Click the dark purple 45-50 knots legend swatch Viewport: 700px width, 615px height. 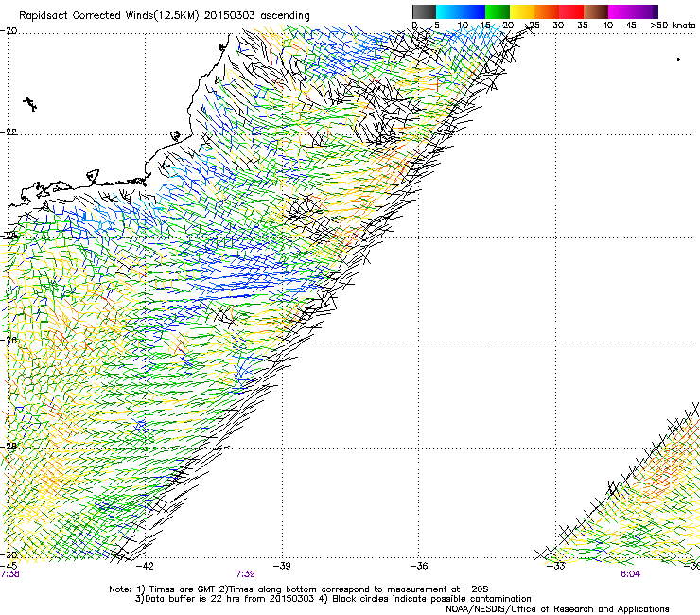645,11
